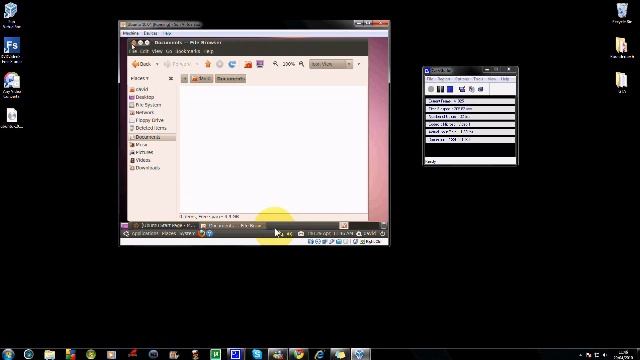640x360 pixels.
Task: Open the Bookmarks menu in File Browser
Action: click(188, 51)
